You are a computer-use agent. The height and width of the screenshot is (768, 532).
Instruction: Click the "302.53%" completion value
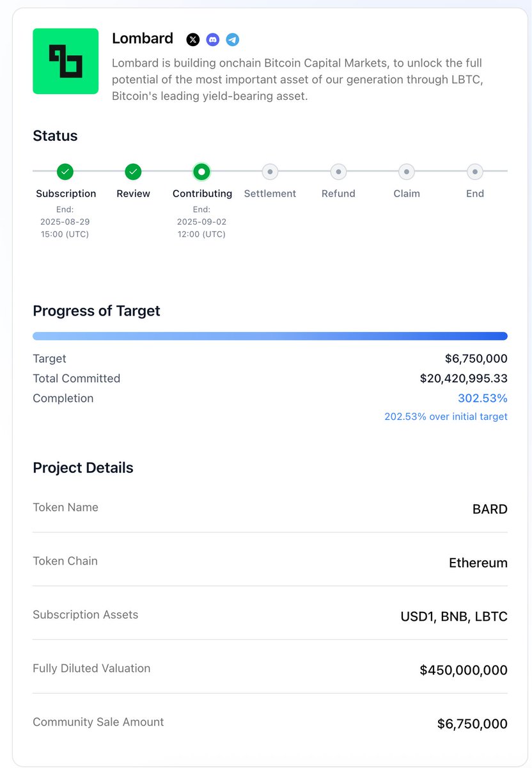tap(483, 398)
